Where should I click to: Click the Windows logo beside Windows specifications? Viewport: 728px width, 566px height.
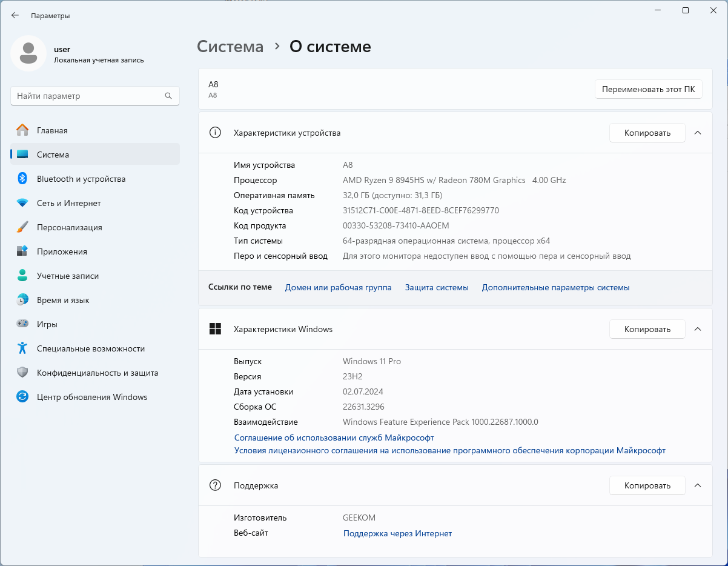[215, 329]
